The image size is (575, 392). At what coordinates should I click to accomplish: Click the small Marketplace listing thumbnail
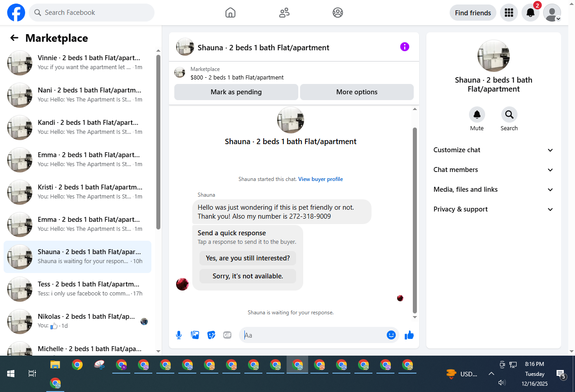pos(180,73)
